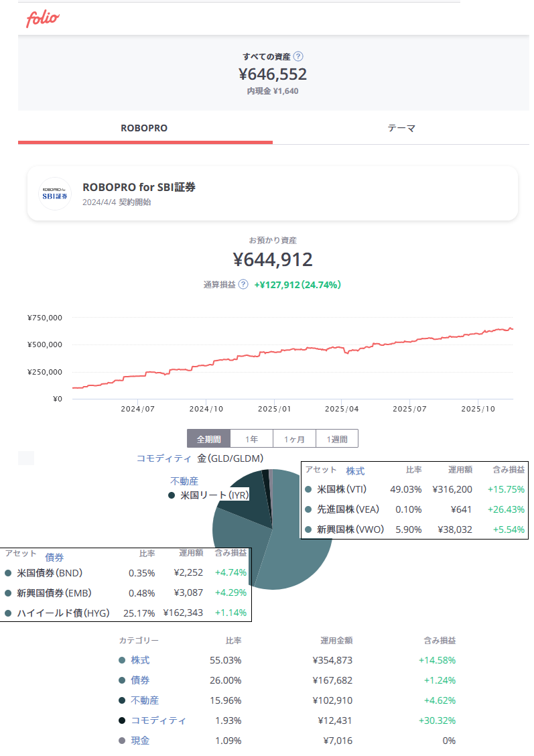The width and height of the screenshot is (534, 756).
Task: Open 債券 category link in table
Action: click(140, 680)
